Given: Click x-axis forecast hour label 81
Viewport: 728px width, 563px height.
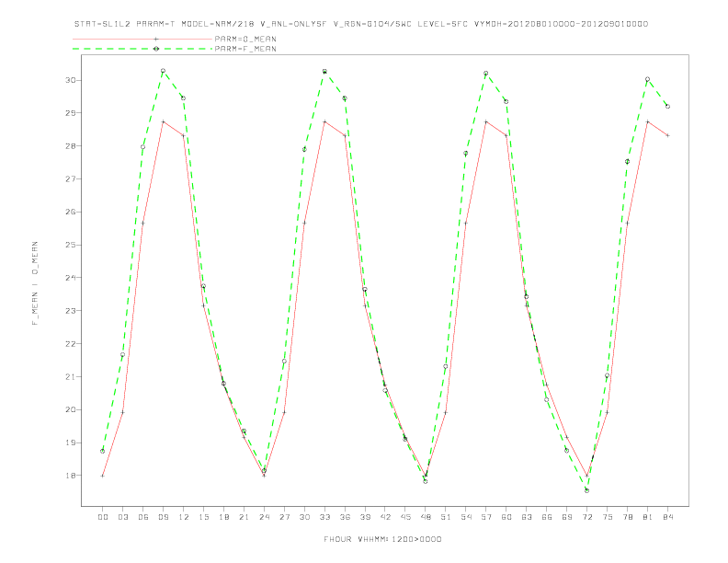Looking at the screenshot, I should pos(648,517).
